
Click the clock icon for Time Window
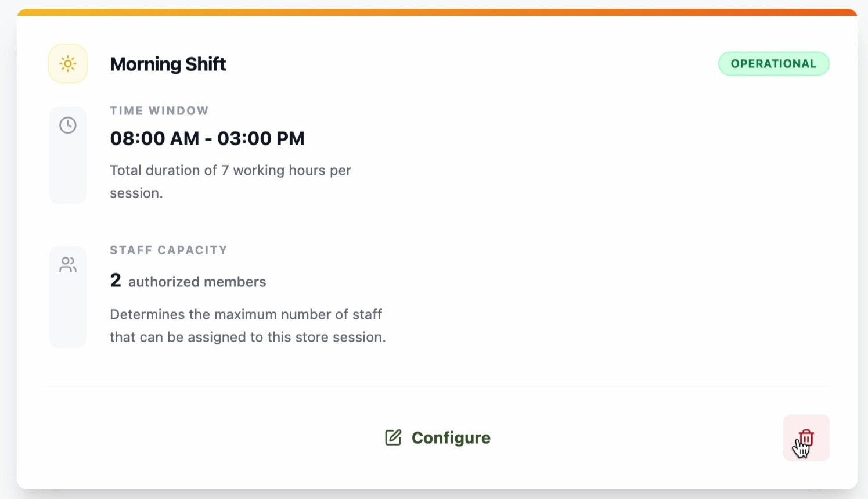click(x=68, y=125)
